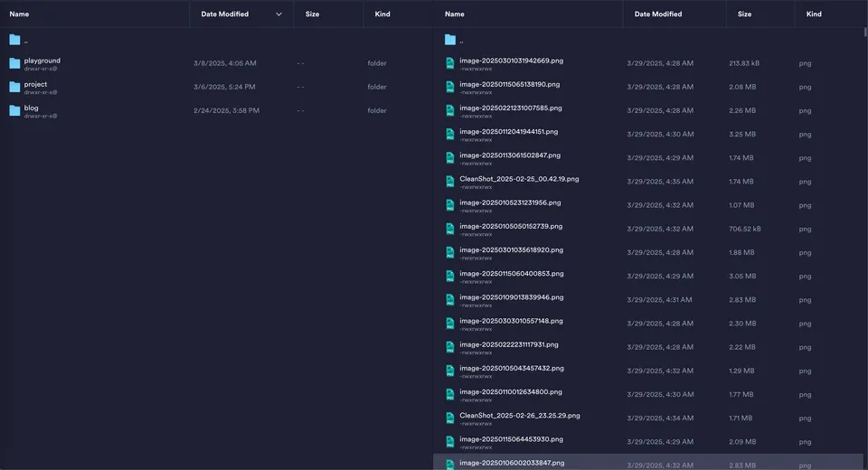This screenshot has width=868, height=470.
Task: Sort left pane by Kind header
Action: [x=382, y=14]
